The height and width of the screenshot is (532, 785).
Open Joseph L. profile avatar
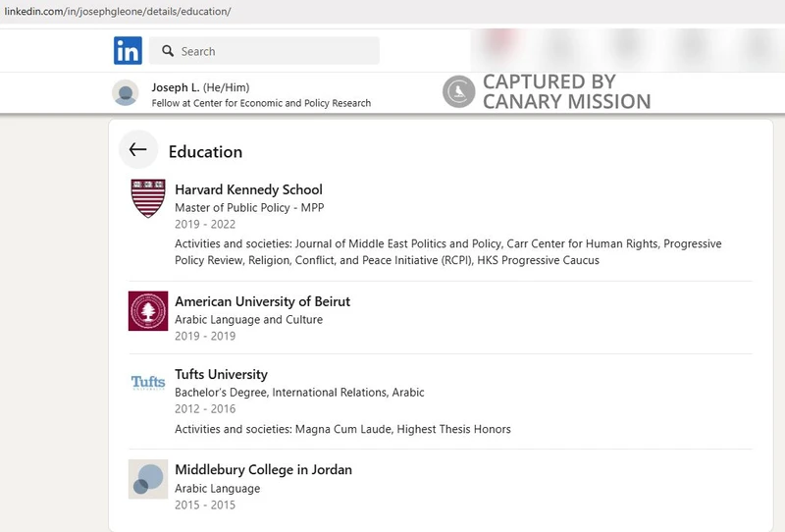pyautogui.click(x=126, y=93)
